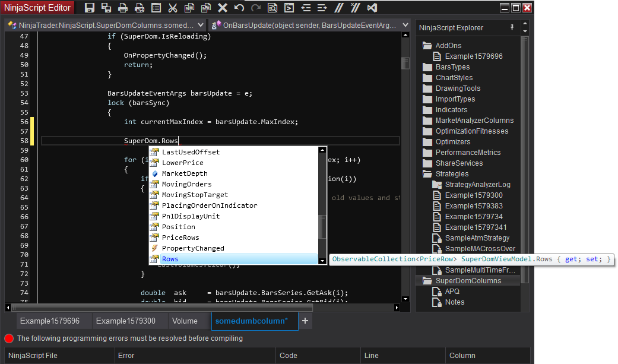Screen dimensions: 618x364
Task: Comment out the selected lines
Action: [339, 8]
